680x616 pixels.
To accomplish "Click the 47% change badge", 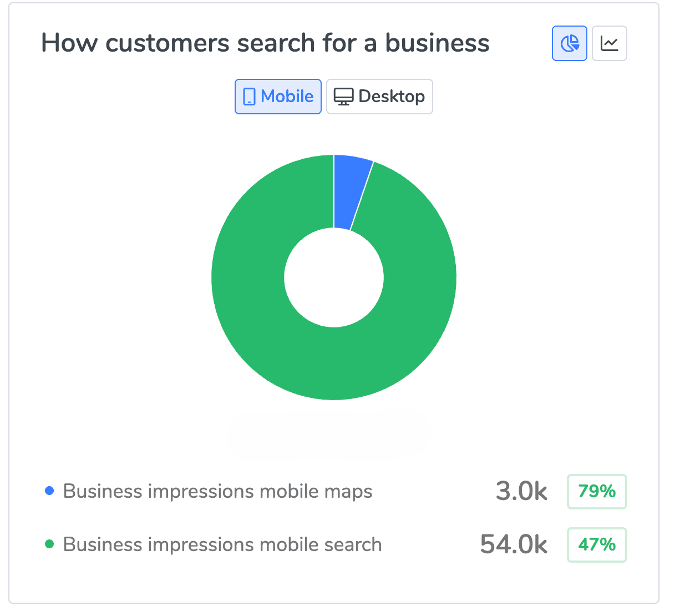I will tap(597, 545).
